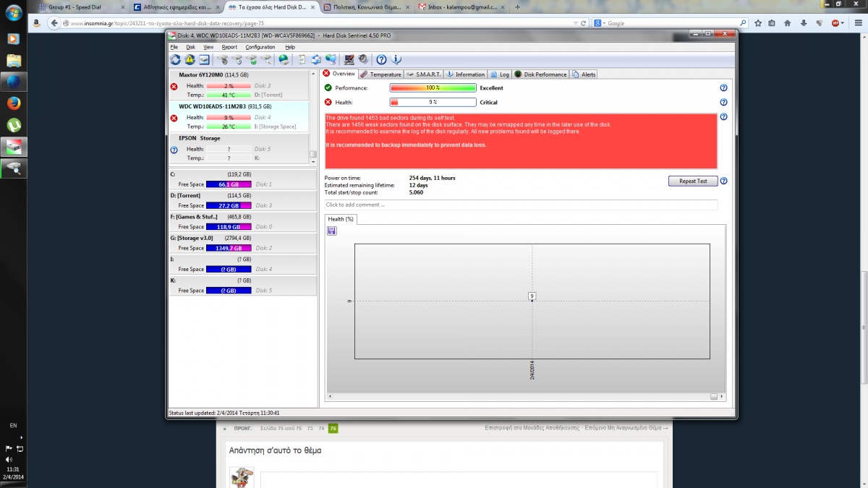Select the F: [Games & Stuf..] partition row
The height and width of the screenshot is (488, 868).
tap(243, 221)
